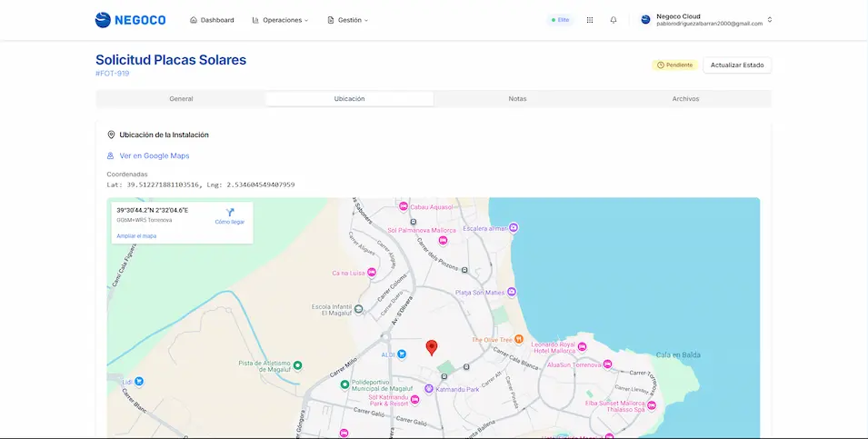Click the #FOT-919 reference text

click(x=113, y=73)
